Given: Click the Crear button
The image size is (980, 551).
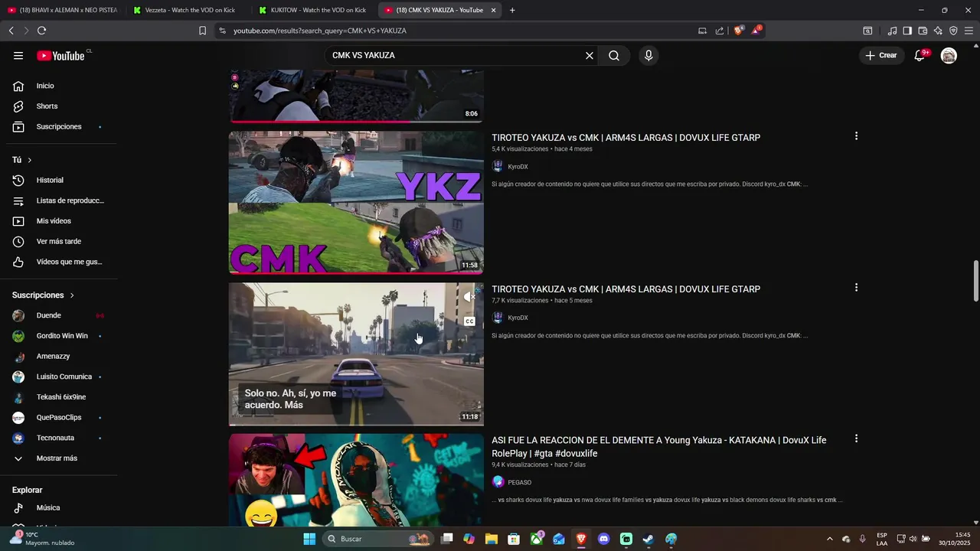Looking at the screenshot, I should coord(881,55).
